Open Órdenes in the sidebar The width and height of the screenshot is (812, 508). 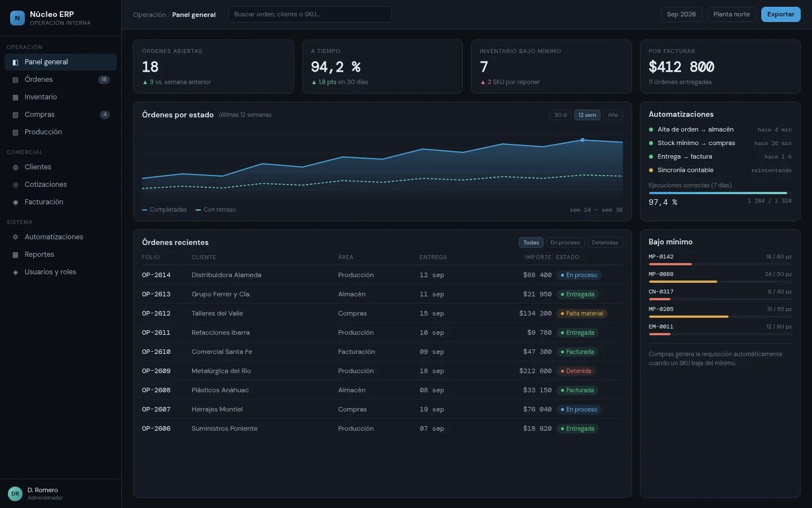[60, 80]
